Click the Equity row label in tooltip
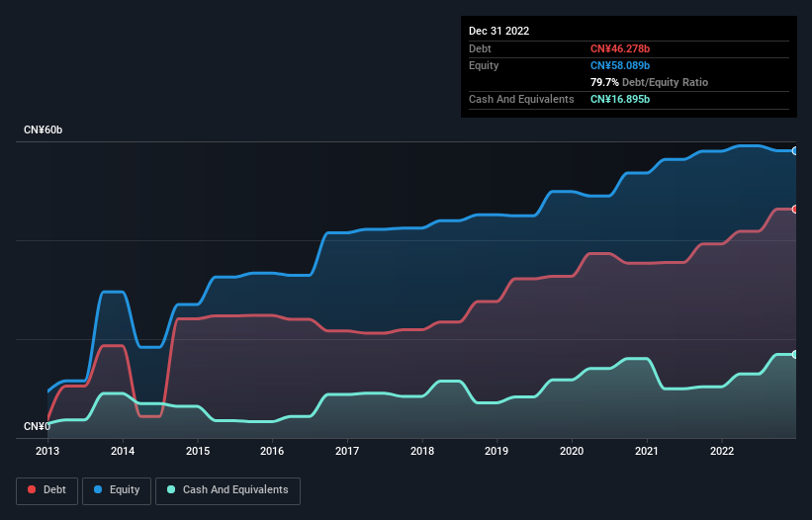The image size is (812, 520). pos(484,65)
